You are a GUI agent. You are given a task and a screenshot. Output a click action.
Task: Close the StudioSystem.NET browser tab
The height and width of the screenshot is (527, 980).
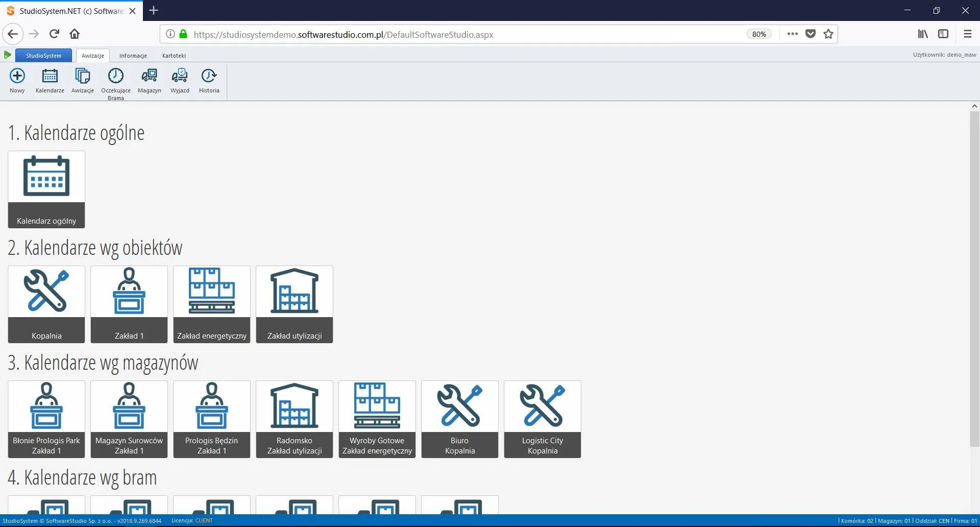pyautogui.click(x=132, y=11)
